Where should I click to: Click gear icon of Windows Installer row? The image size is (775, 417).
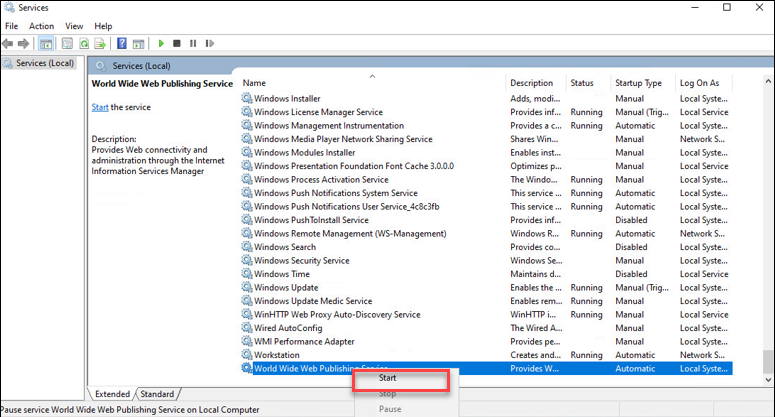coord(247,98)
